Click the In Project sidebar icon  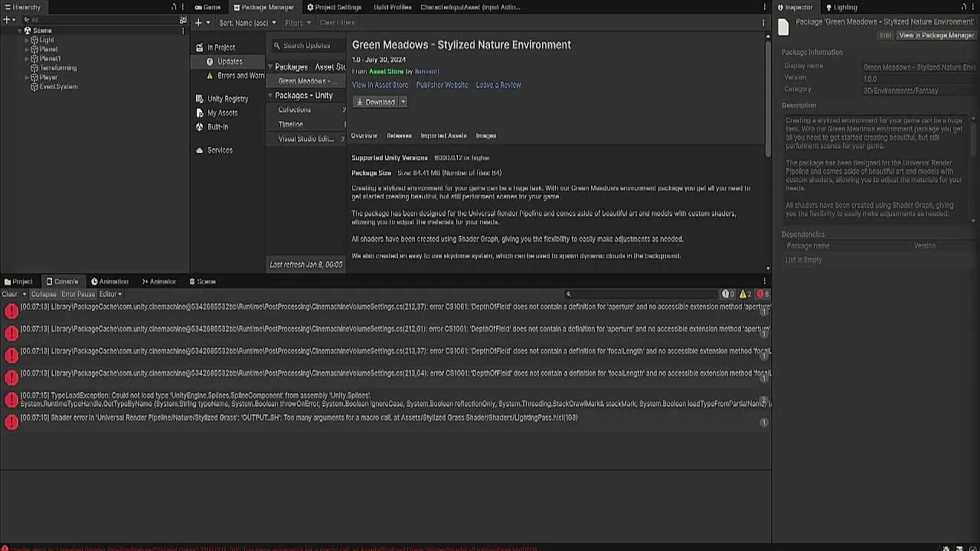click(x=200, y=47)
